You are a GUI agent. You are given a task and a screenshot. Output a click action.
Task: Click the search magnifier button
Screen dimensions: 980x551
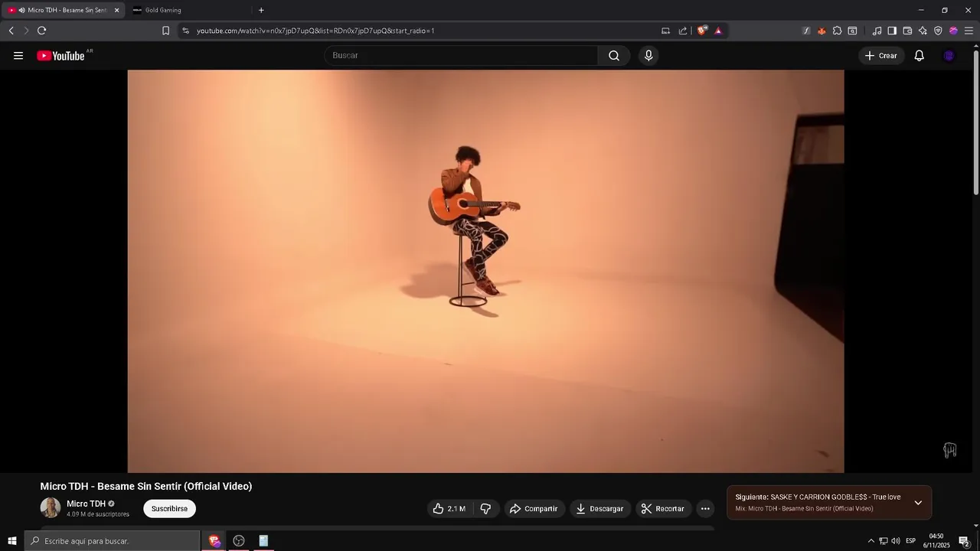[614, 55]
